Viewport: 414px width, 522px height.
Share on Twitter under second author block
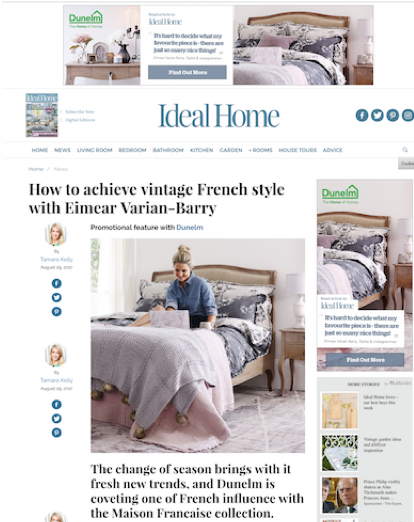click(x=57, y=418)
